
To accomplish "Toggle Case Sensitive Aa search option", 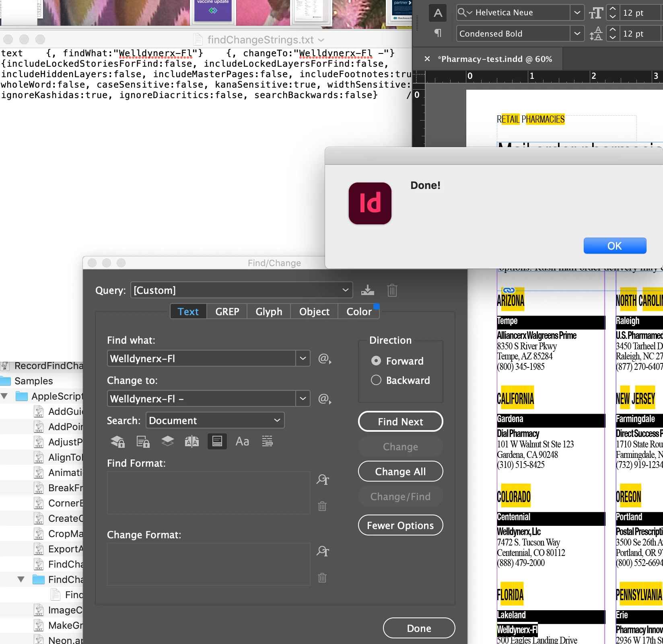I will [x=242, y=441].
